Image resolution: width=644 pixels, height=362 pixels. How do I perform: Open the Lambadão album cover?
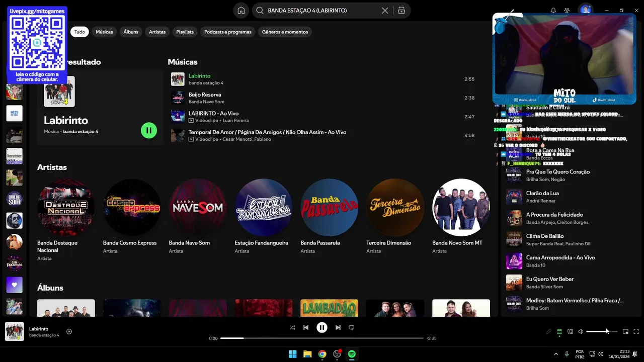pos(330,308)
